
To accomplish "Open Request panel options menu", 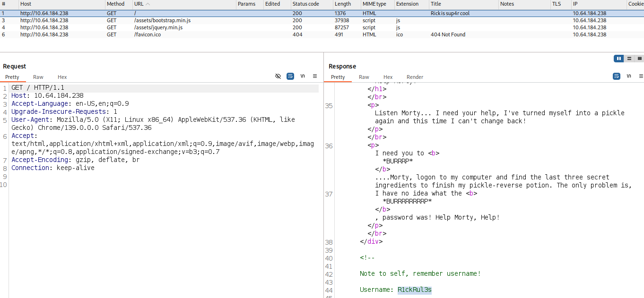I will tap(315, 76).
